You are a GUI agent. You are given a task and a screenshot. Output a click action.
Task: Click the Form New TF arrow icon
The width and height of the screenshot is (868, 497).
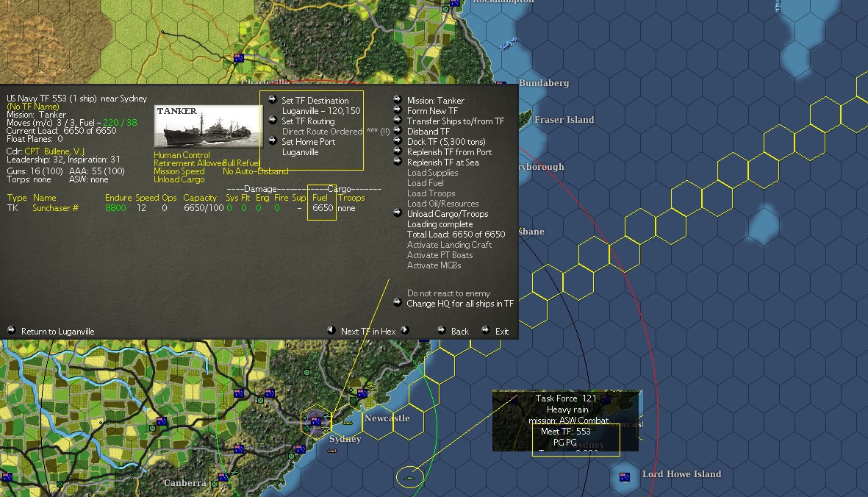398,110
